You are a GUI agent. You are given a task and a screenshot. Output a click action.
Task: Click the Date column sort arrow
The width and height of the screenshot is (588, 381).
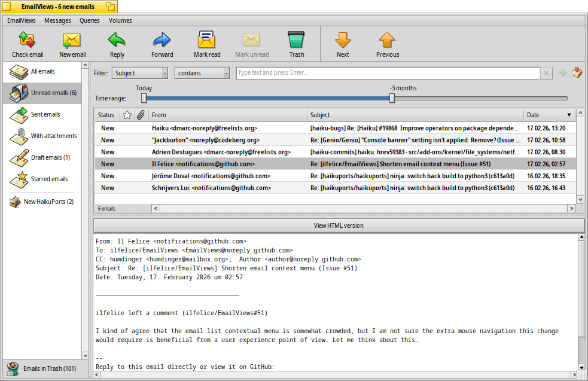tap(569, 115)
